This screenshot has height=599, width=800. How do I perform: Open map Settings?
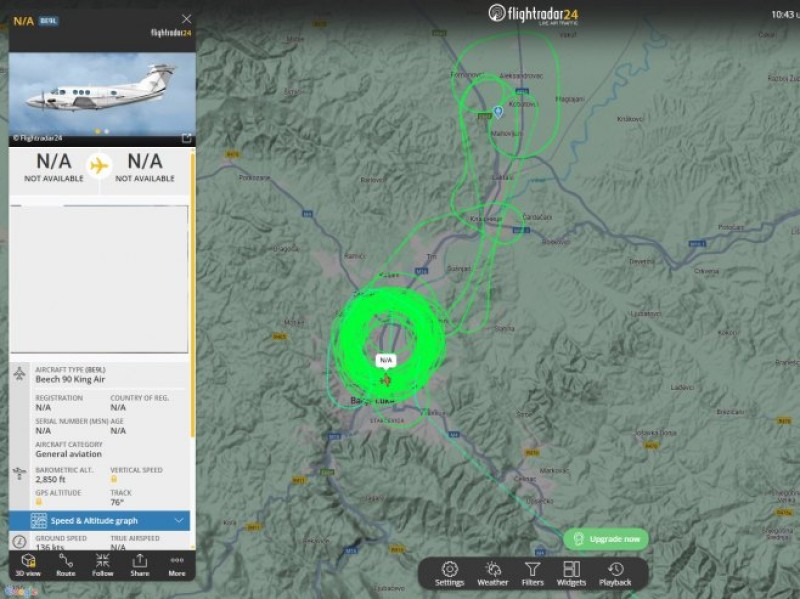click(x=449, y=573)
